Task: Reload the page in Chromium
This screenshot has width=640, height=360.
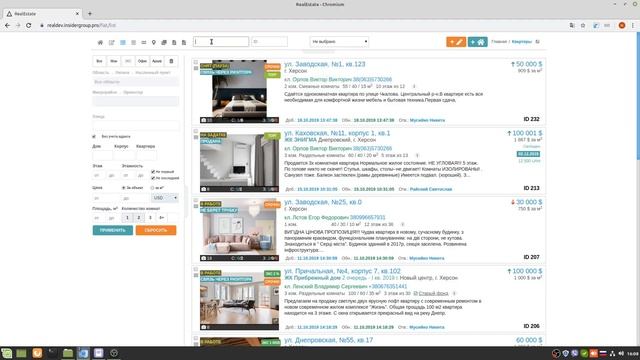Action: [29, 25]
